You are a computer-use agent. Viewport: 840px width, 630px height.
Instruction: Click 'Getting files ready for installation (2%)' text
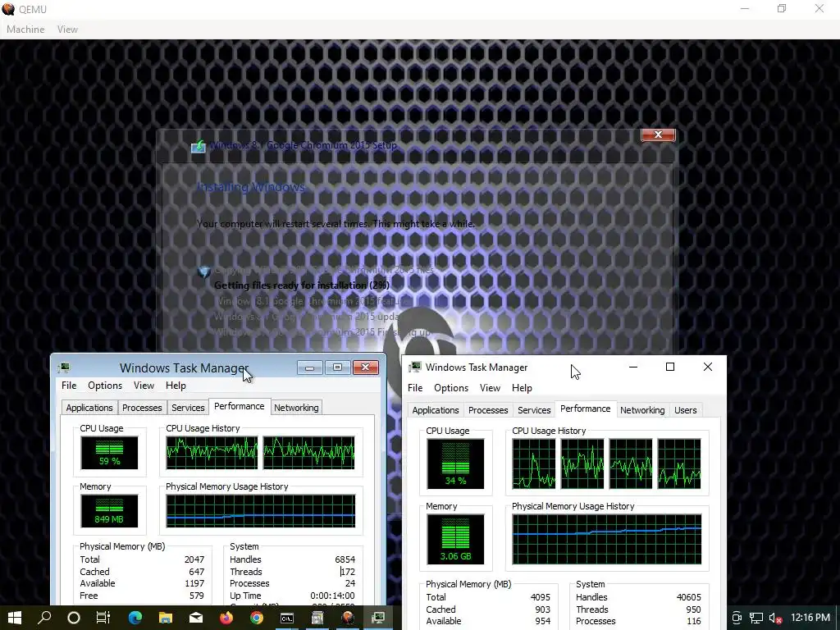point(302,285)
